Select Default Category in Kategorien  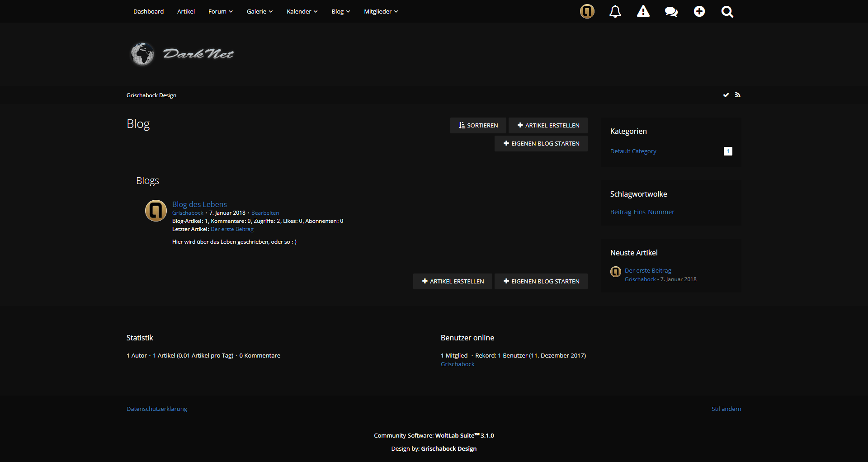pyautogui.click(x=633, y=151)
